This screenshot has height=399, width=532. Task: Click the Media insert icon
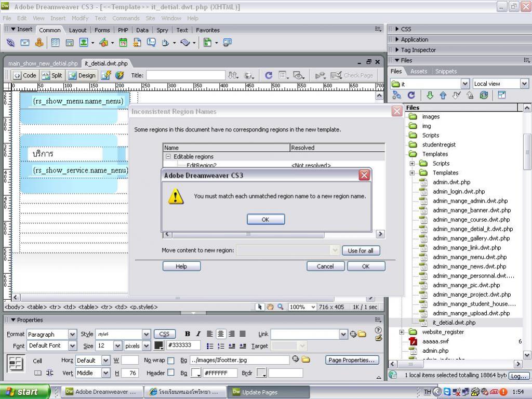coord(103,43)
